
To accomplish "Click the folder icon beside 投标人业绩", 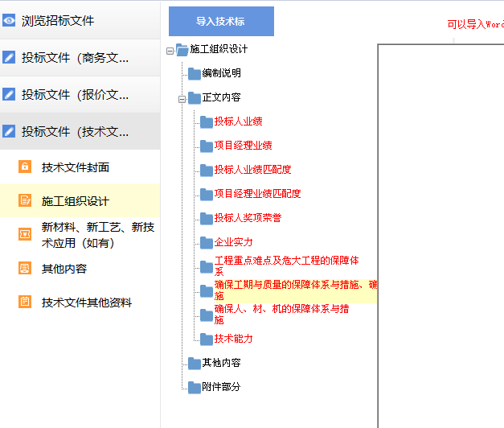I will point(207,122).
